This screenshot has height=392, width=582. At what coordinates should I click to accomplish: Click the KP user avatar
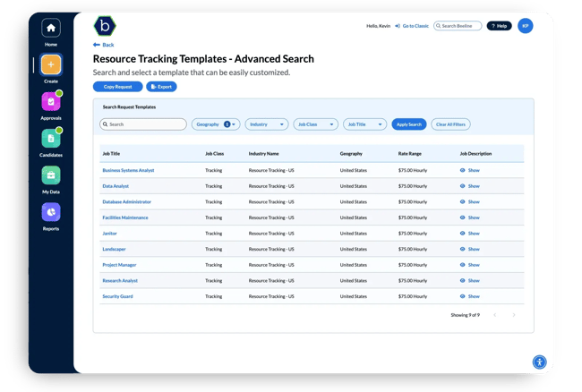[526, 26]
